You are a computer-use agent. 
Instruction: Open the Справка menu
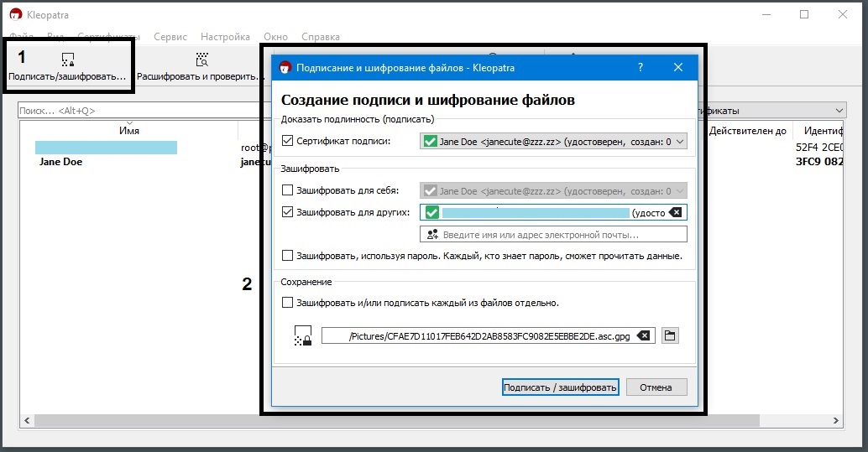[321, 37]
